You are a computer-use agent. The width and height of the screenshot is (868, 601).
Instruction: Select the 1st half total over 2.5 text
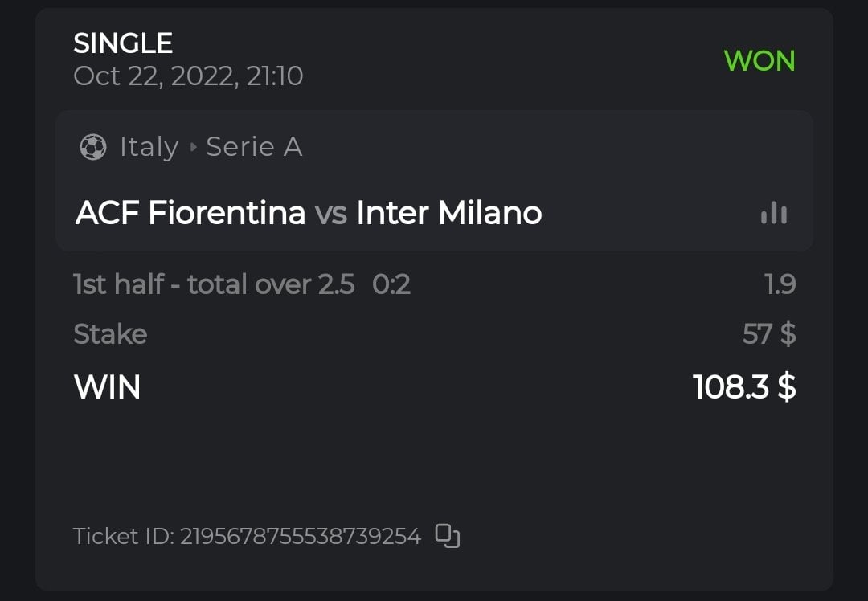pyautogui.click(x=214, y=284)
